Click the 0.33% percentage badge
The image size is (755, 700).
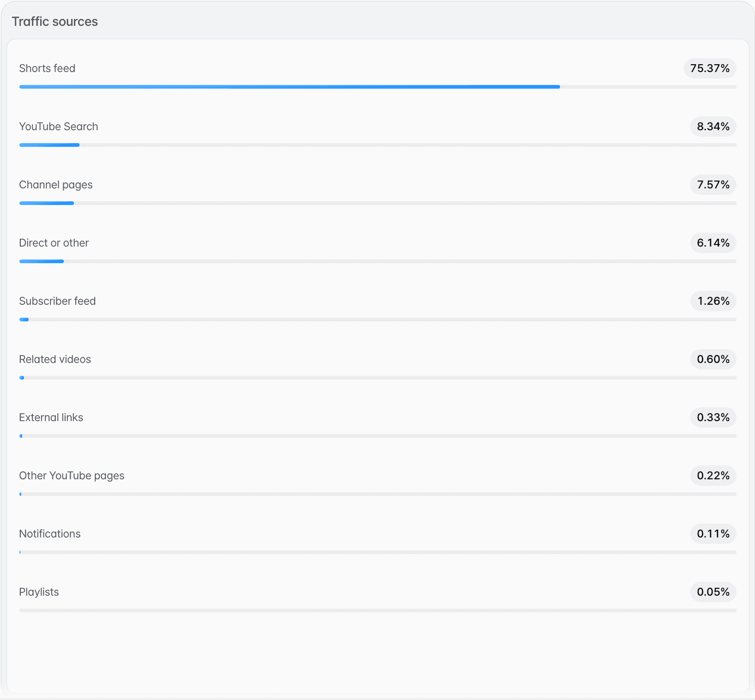713,417
